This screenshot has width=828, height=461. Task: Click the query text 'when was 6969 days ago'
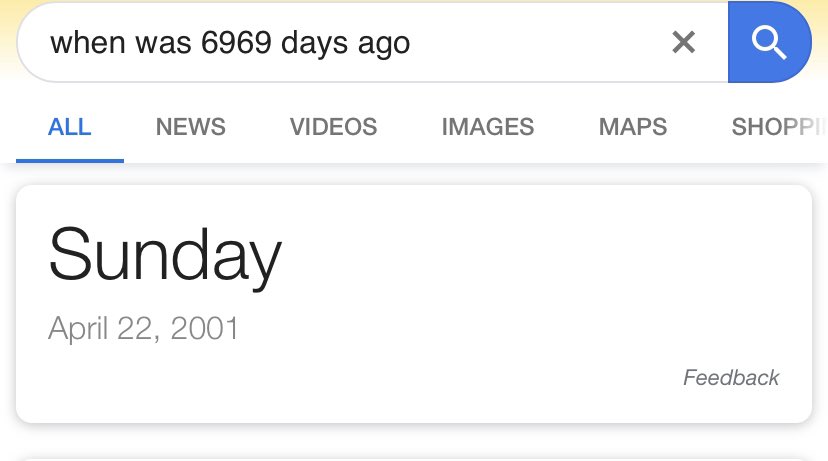[230, 43]
